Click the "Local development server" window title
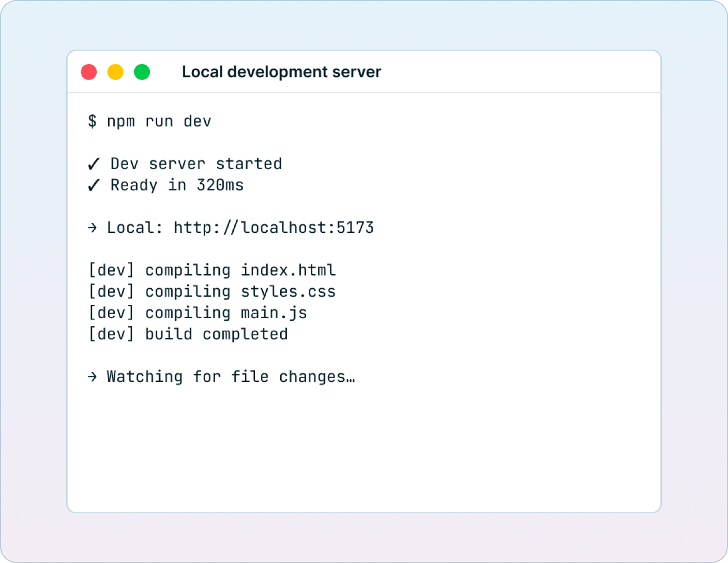 click(x=281, y=72)
